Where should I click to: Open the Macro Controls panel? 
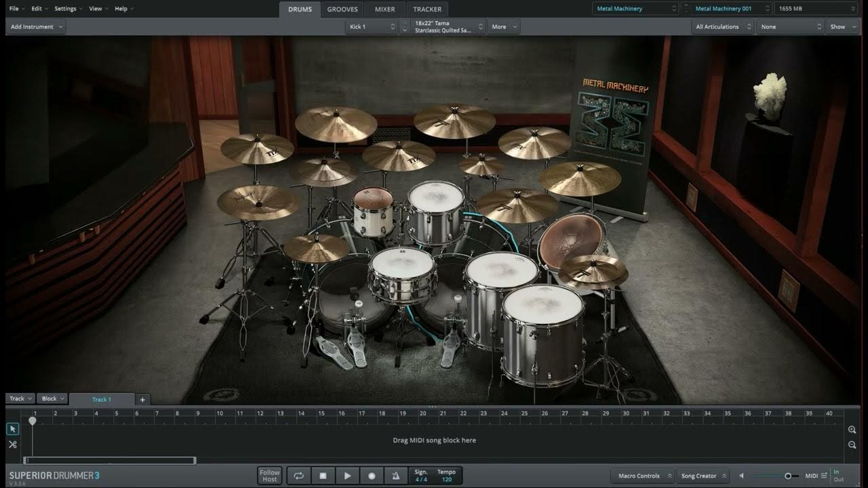click(x=642, y=476)
